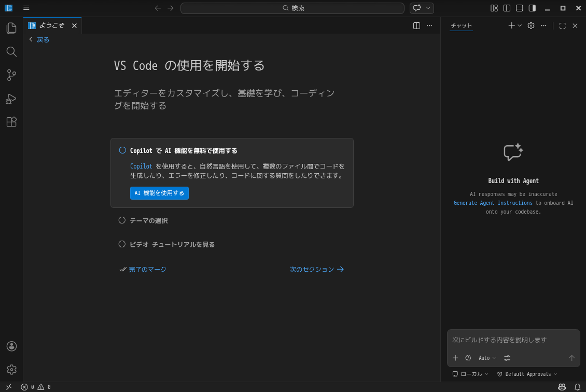The image size is (586, 392).
Task: Go back with the title bar left arrow
Action: pos(158,8)
